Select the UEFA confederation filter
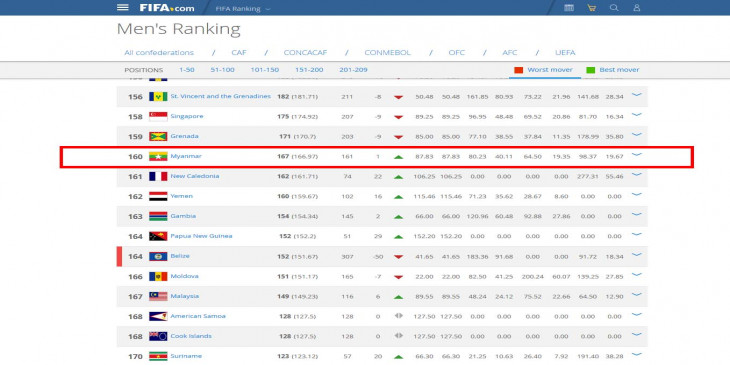 point(565,53)
